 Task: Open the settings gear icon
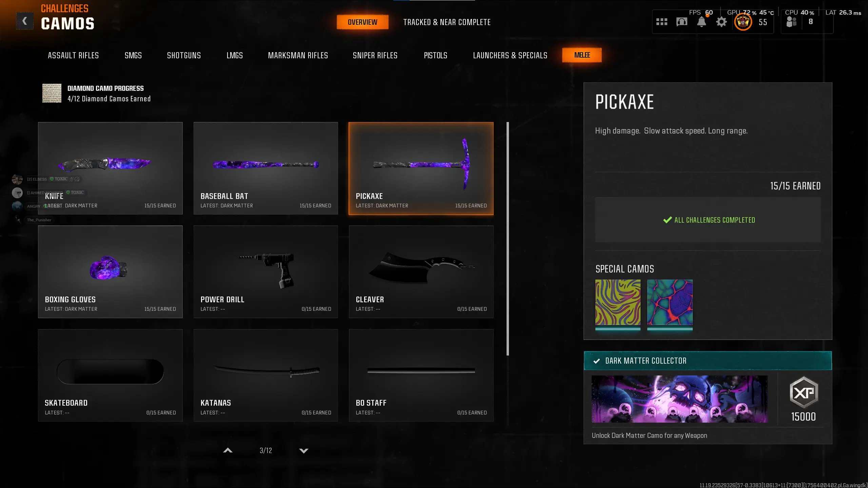tap(722, 22)
